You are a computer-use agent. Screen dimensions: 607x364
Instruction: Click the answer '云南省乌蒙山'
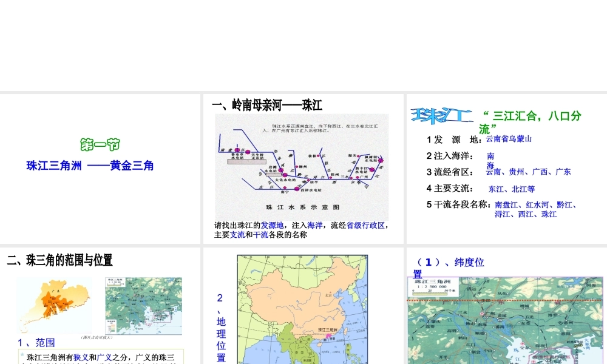coord(509,139)
